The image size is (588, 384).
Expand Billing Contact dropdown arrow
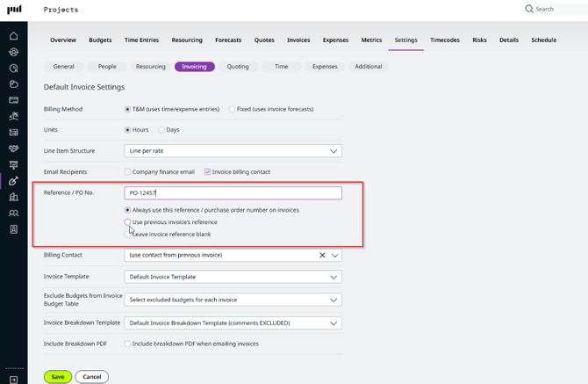(335, 255)
